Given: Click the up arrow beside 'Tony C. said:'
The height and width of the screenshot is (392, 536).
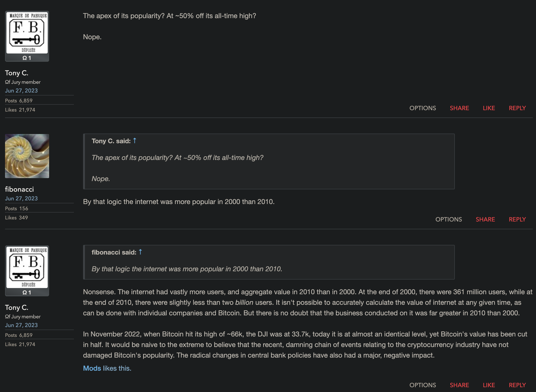Looking at the screenshot, I should (134, 141).
